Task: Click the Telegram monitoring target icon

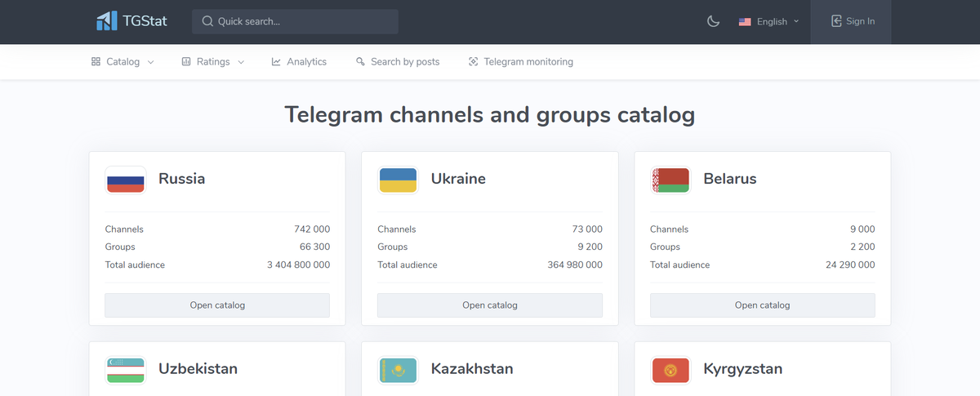Action: point(473,62)
